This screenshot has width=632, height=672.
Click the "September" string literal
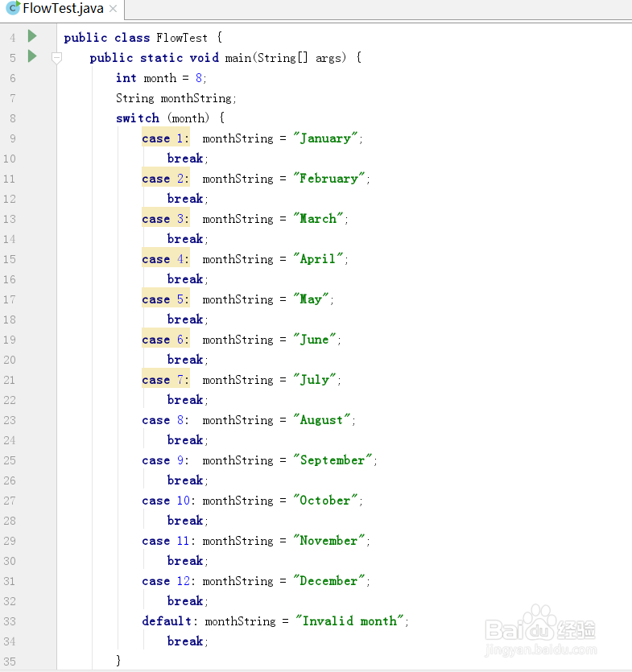click(333, 460)
